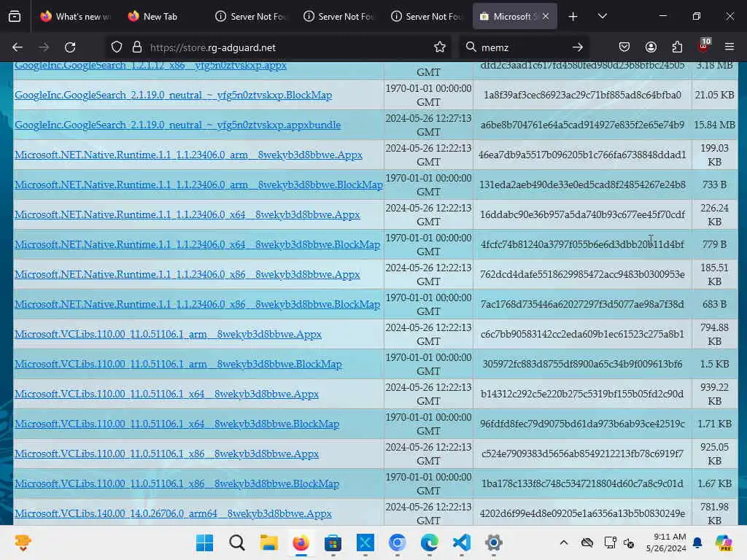Open VCLibs.110.00 x86 BlockMap link

177,484
